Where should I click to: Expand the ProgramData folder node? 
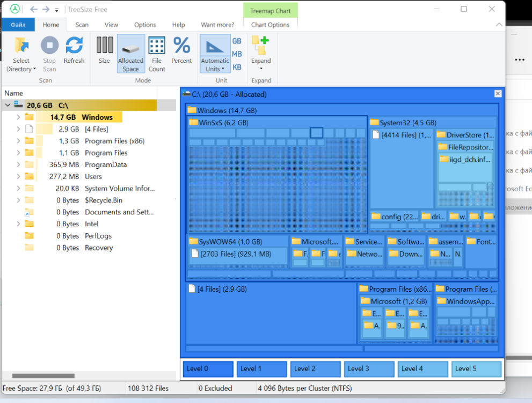18,164
